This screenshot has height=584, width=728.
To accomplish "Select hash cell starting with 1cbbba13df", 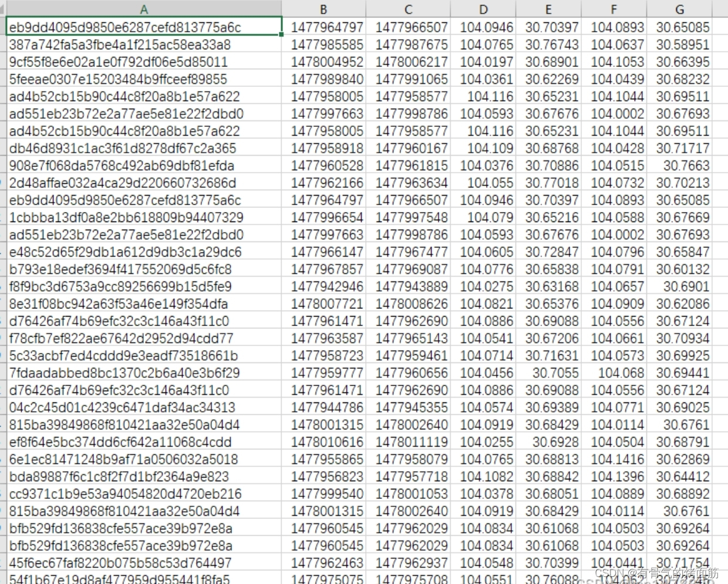I will tap(144, 217).
